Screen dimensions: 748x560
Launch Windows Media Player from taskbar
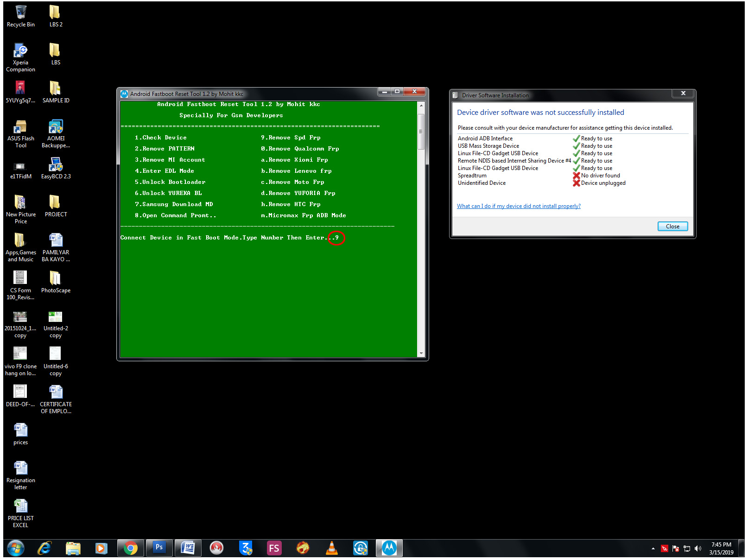coord(101,548)
